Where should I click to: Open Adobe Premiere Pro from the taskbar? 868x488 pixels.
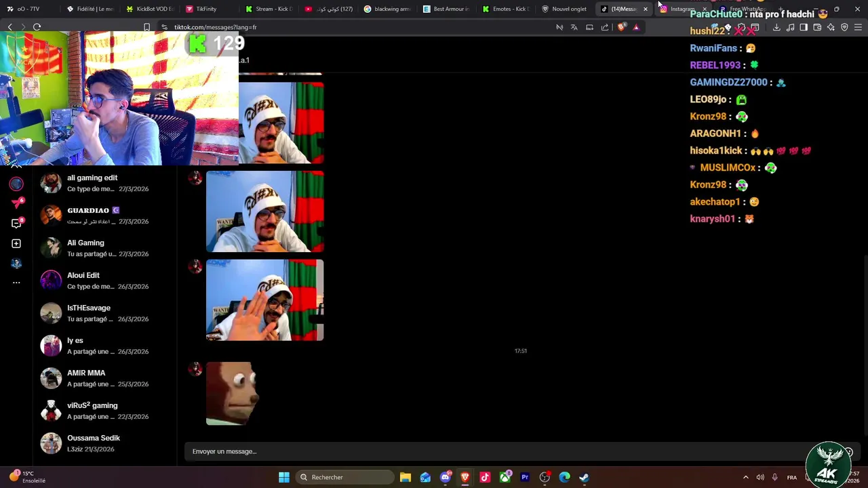525,477
